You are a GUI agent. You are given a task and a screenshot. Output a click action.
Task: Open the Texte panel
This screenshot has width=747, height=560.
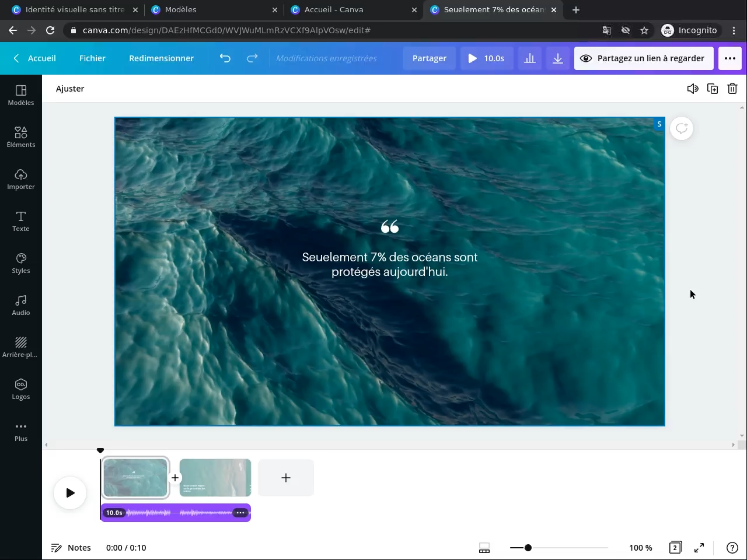click(x=21, y=221)
